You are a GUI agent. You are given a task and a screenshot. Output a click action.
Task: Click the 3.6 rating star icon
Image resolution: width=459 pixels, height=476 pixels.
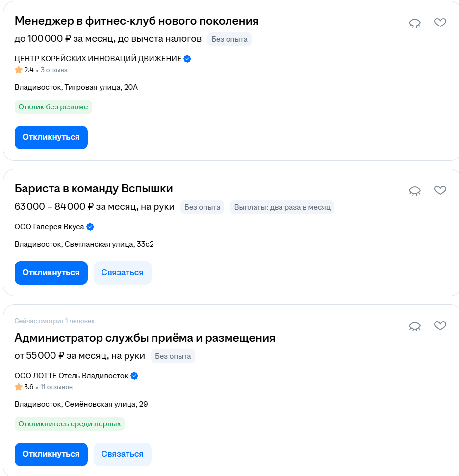[19, 387]
